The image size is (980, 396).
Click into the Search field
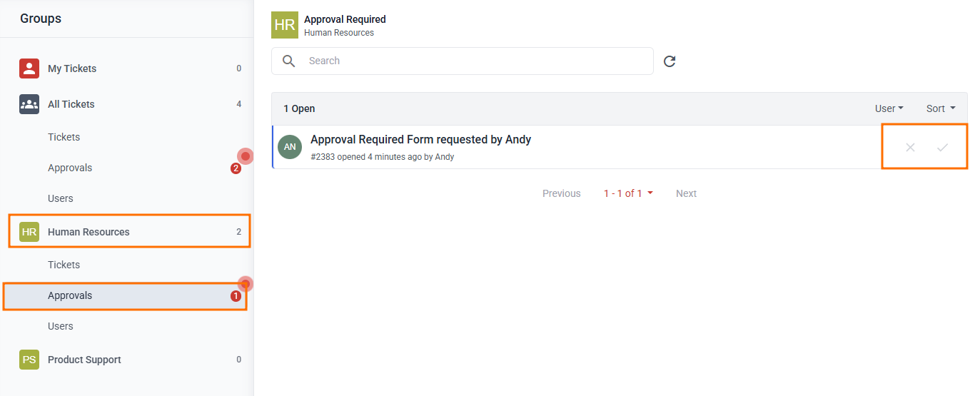[471, 61]
